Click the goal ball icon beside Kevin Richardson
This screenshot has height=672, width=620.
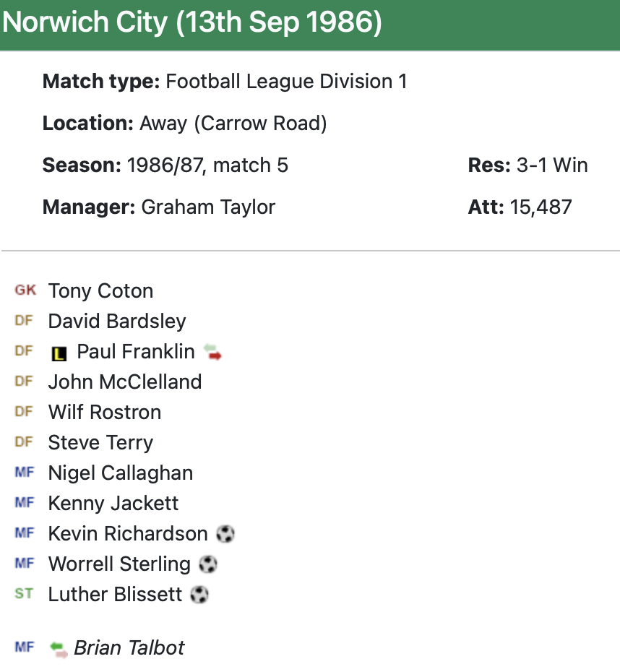click(226, 534)
